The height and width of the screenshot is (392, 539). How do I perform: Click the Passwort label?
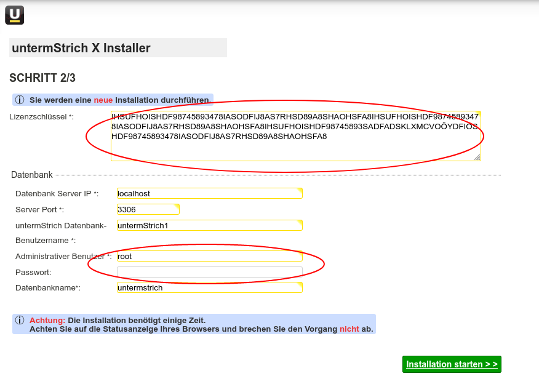click(33, 272)
